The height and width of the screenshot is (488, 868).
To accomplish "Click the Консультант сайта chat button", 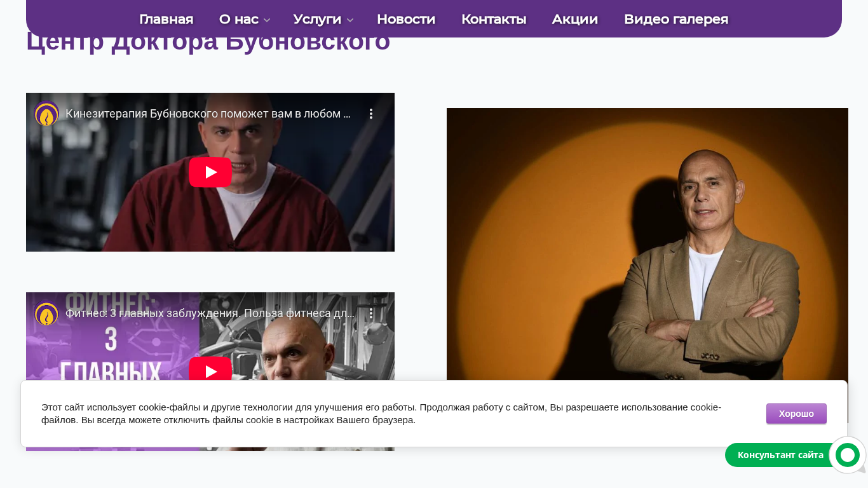I will [x=780, y=455].
